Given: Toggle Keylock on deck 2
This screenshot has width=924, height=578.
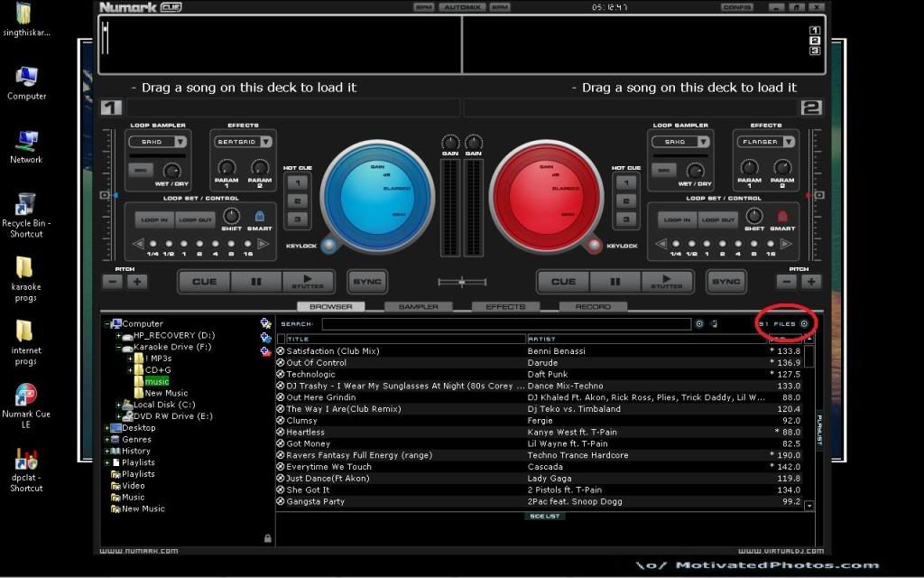Looking at the screenshot, I should (594, 245).
